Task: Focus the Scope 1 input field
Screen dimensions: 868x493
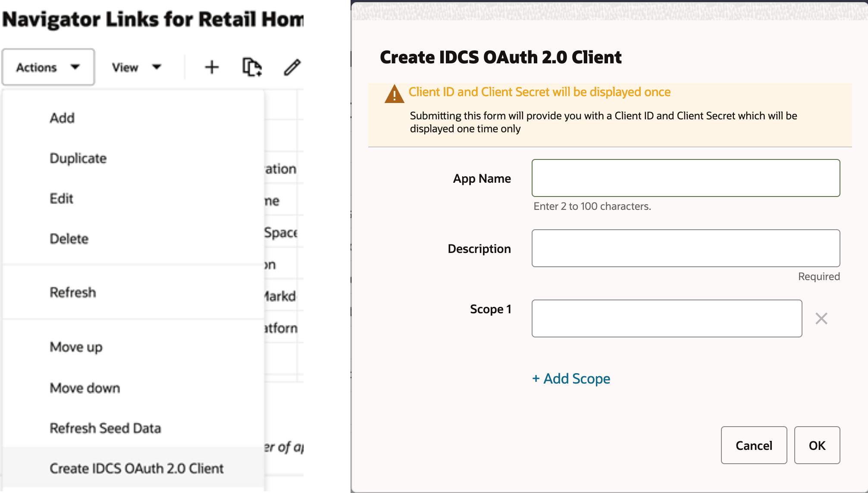Action: (x=667, y=318)
